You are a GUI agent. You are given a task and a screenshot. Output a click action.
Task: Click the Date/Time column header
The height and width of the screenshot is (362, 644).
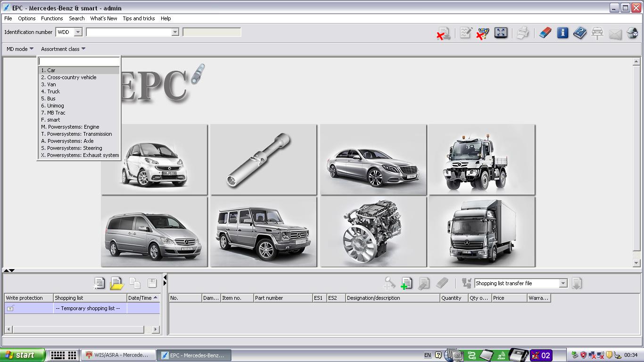click(x=143, y=298)
